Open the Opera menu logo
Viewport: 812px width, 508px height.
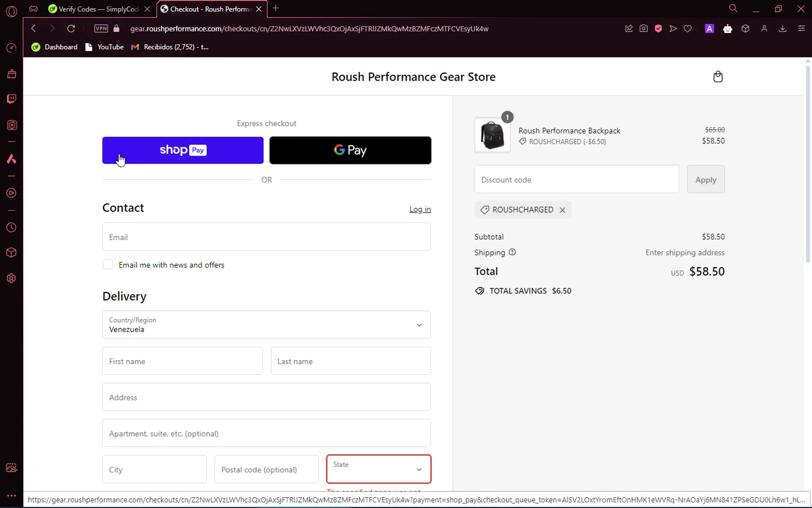coord(11,11)
